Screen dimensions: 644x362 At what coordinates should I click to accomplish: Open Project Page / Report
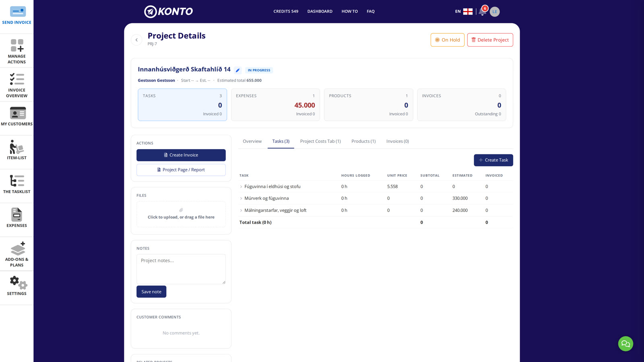181,170
